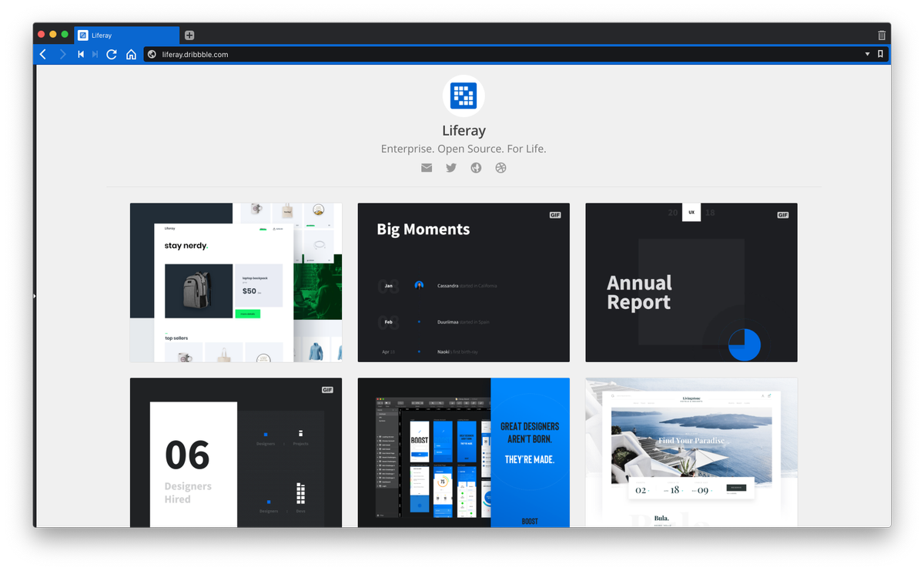Open the stay nerdy shot
The width and height of the screenshot is (924, 571).
click(x=236, y=283)
